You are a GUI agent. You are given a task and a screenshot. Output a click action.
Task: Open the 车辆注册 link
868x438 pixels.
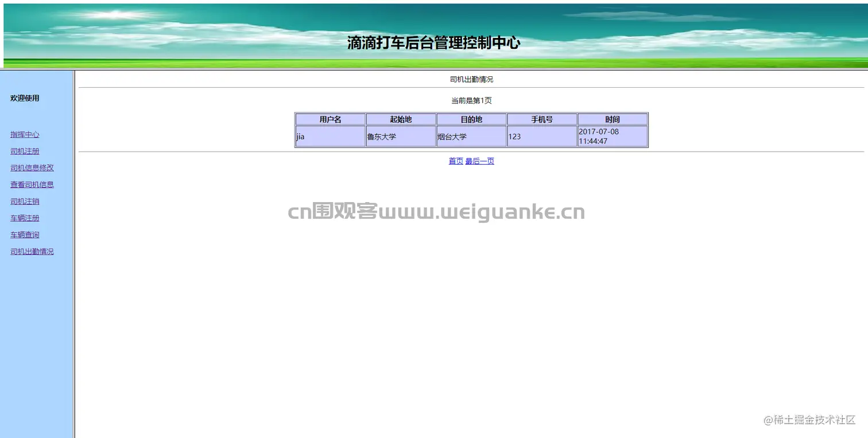tap(25, 218)
